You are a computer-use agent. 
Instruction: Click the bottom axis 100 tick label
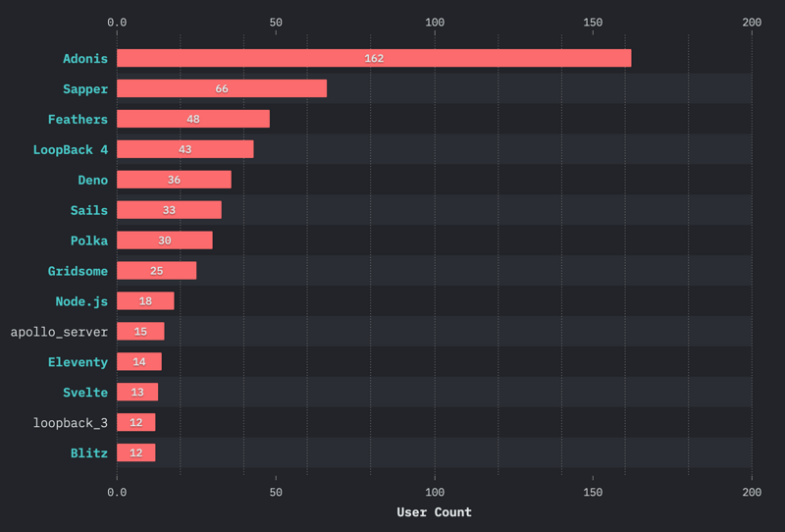pyautogui.click(x=435, y=492)
